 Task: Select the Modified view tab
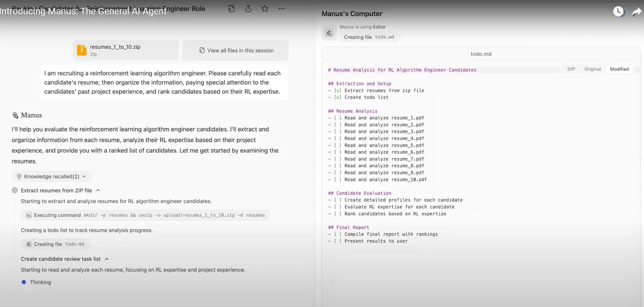click(x=619, y=69)
